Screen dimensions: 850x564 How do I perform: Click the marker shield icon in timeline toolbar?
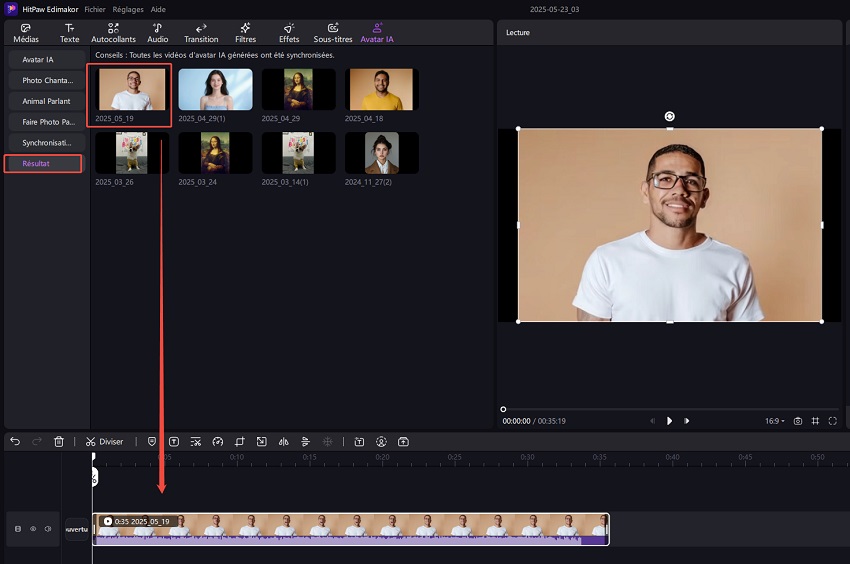coord(152,442)
